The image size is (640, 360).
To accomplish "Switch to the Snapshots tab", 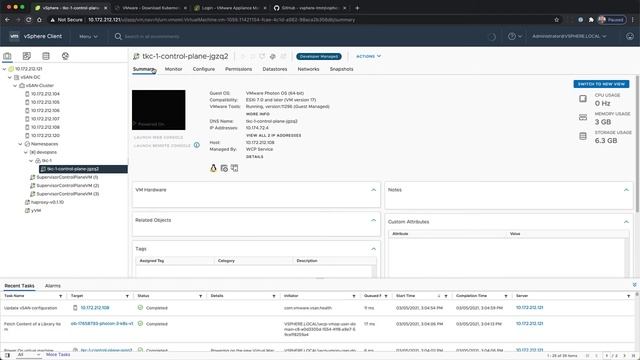I will tap(342, 69).
